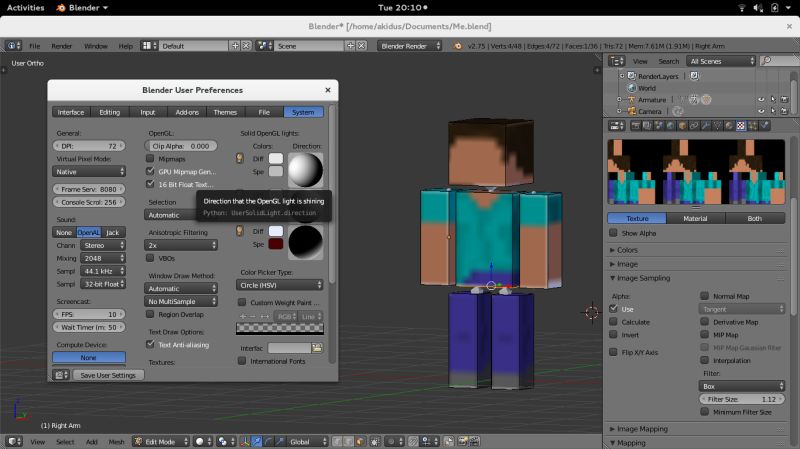
Task: Open the Scene properties tab
Action: point(659,126)
